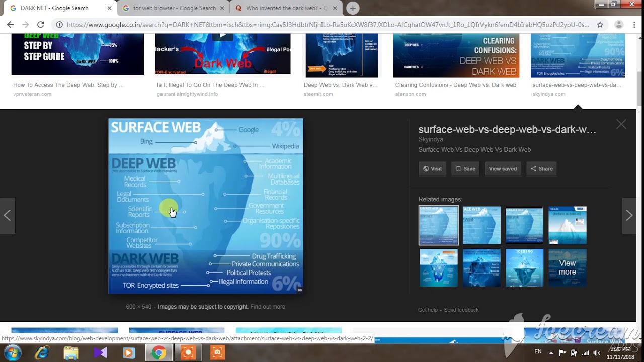Screen dimensions: 644x362
Task: Open the orange camera screenshot taskbar icon
Action: (x=217, y=353)
